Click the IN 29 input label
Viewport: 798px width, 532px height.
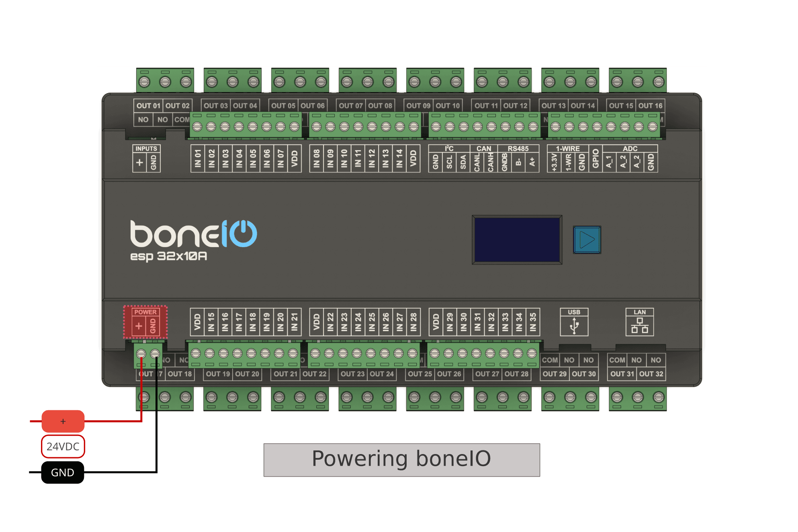pos(450,322)
